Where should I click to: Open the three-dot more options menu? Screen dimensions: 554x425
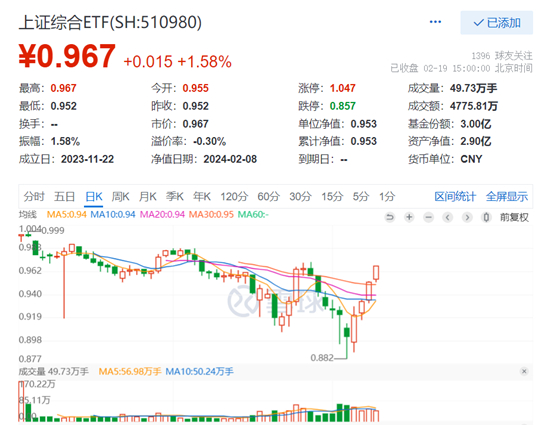click(x=435, y=22)
